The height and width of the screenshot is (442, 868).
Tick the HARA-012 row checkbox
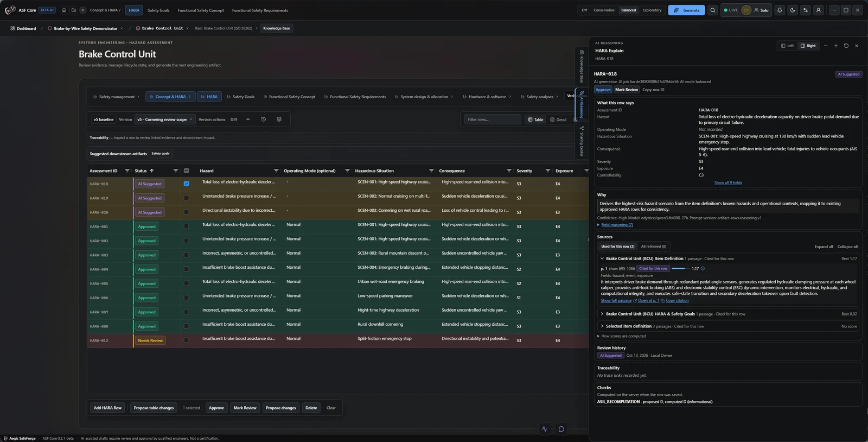tap(186, 340)
